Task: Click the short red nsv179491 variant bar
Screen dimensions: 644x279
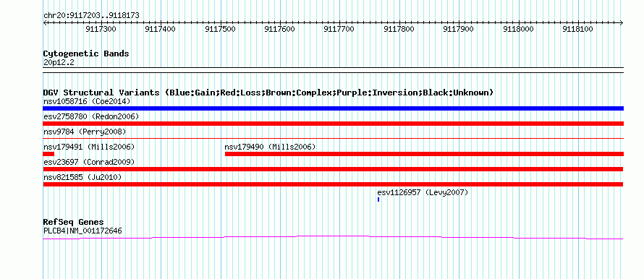Action: point(48,154)
